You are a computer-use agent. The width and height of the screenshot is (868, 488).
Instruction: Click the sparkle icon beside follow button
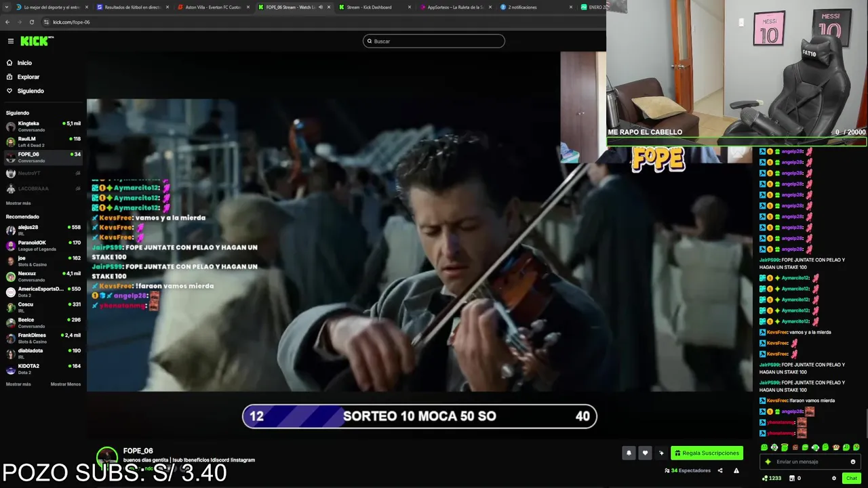click(661, 453)
